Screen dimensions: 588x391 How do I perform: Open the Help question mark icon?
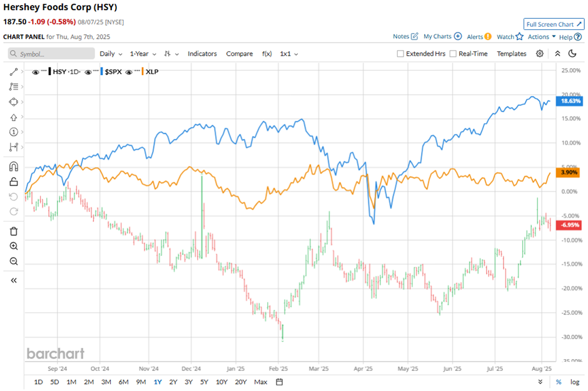coord(578,37)
